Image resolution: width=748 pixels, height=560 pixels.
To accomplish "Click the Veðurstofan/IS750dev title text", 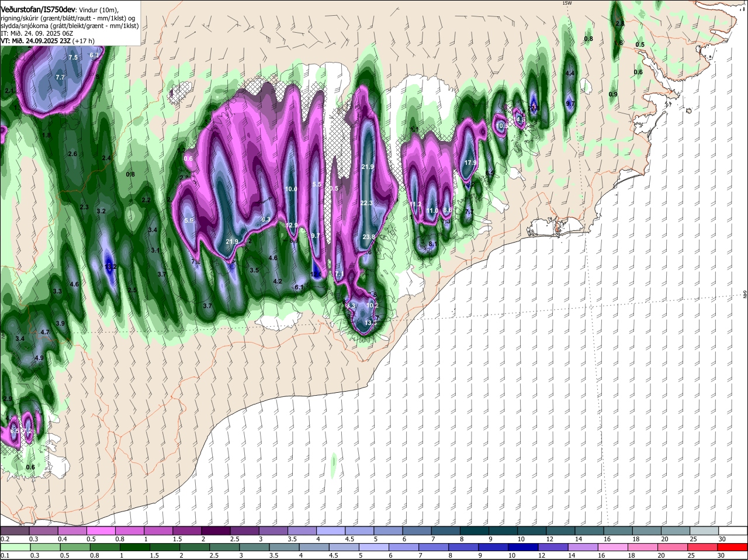I will pyautogui.click(x=38, y=9).
